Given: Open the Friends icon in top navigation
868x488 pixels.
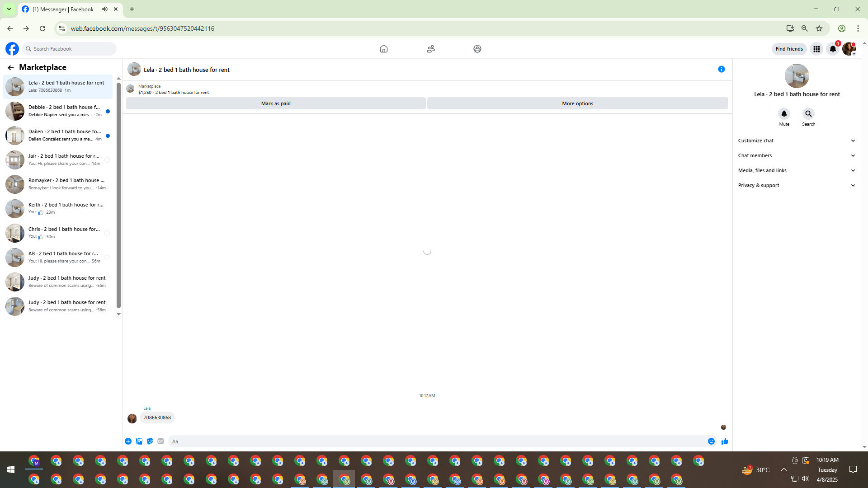Looking at the screenshot, I should (x=430, y=49).
